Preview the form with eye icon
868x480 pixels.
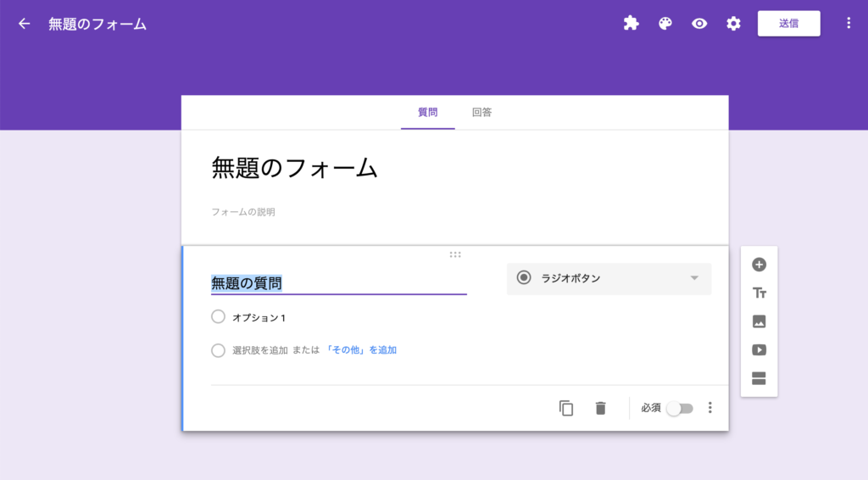699,23
